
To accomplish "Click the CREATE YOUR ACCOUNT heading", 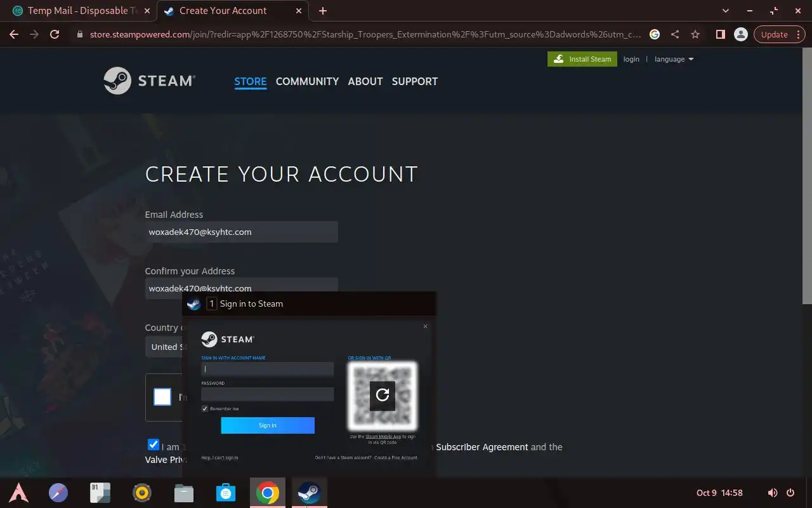I will click(282, 174).
